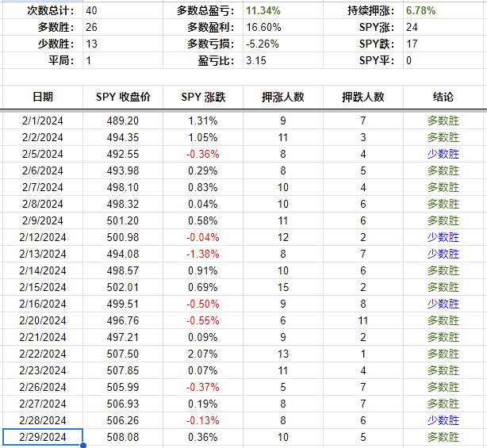Viewport: 487px width, 448px height.
Task: Select the 持续押涨 value 6.78%
Action: point(420,11)
